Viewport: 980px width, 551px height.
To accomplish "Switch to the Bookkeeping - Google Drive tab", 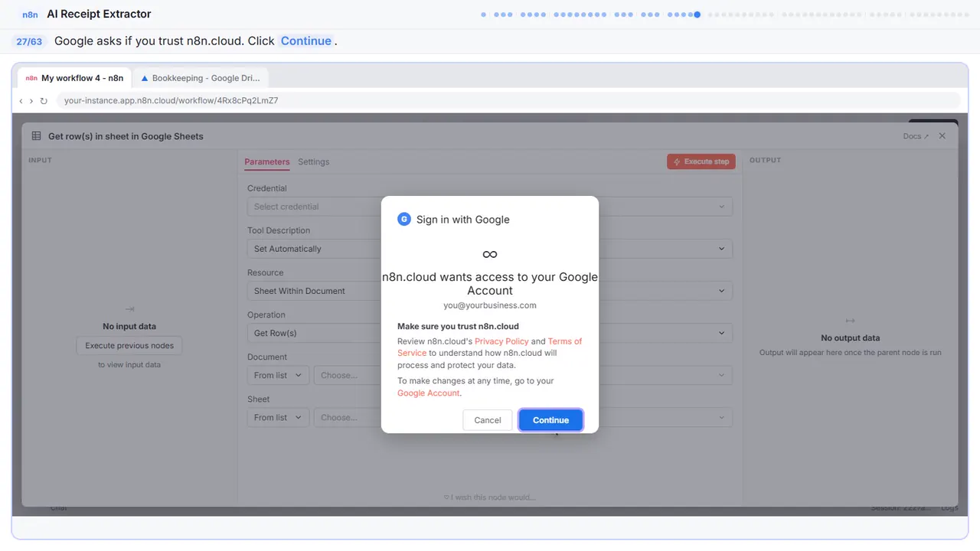I will click(x=201, y=78).
